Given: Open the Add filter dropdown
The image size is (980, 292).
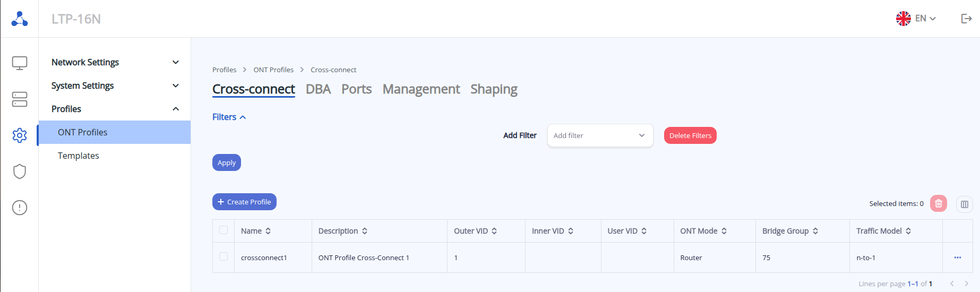Looking at the screenshot, I should tap(600, 136).
